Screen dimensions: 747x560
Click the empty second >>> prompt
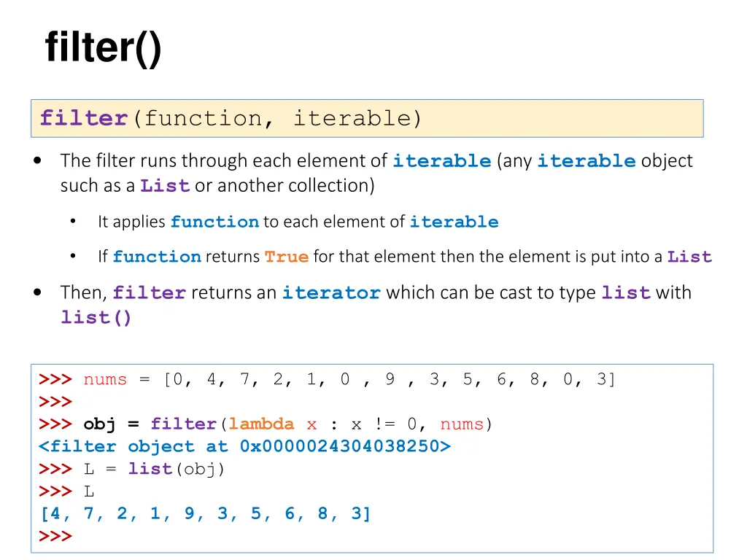[55, 402]
